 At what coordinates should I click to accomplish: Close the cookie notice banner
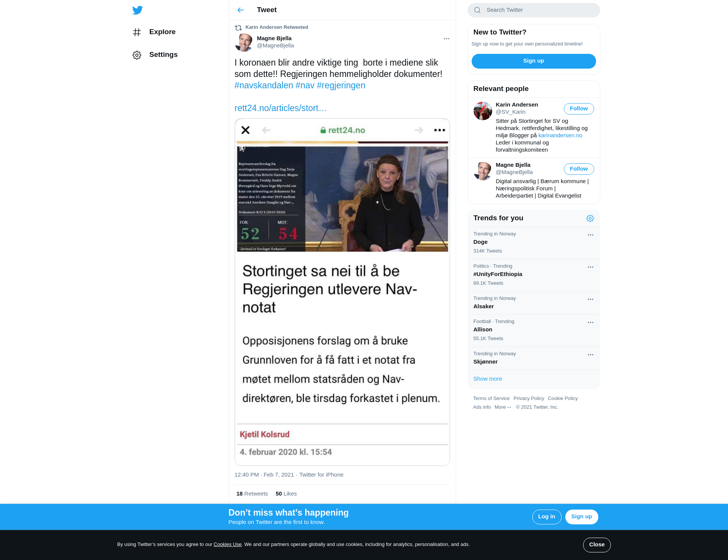coord(596,545)
